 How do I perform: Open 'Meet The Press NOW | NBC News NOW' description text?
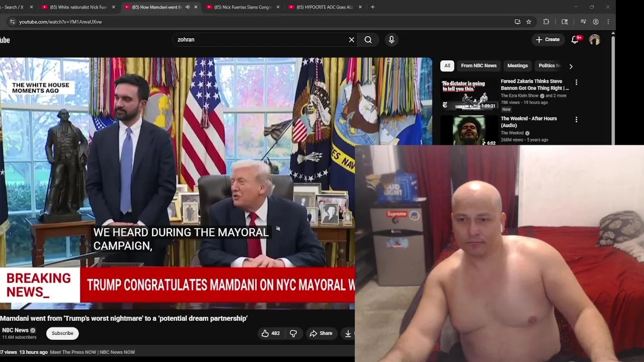pyautogui.click(x=93, y=352)
